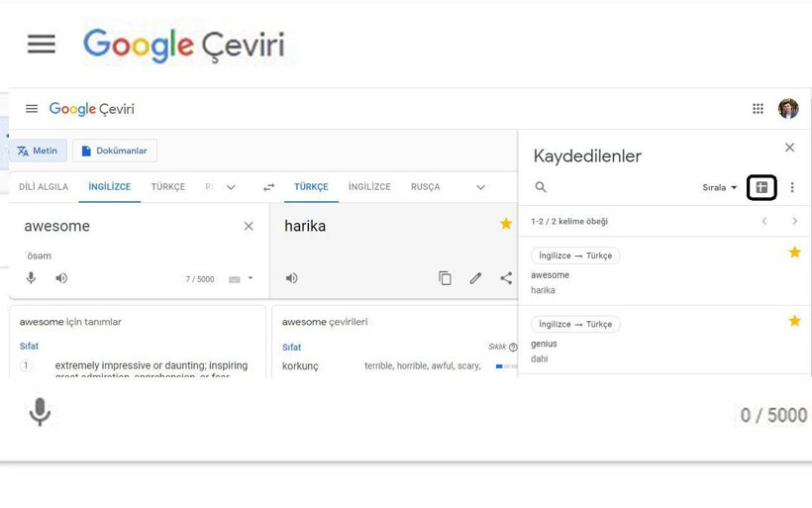Click the 1-2 / 2 kelime öbeği counter

click(x=569, y=221)
